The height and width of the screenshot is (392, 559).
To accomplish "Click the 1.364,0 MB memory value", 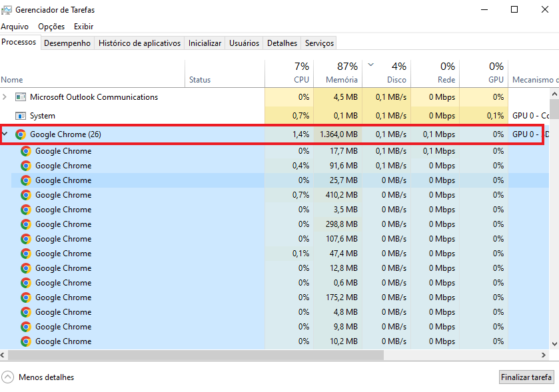I will [x=338, y=134].
